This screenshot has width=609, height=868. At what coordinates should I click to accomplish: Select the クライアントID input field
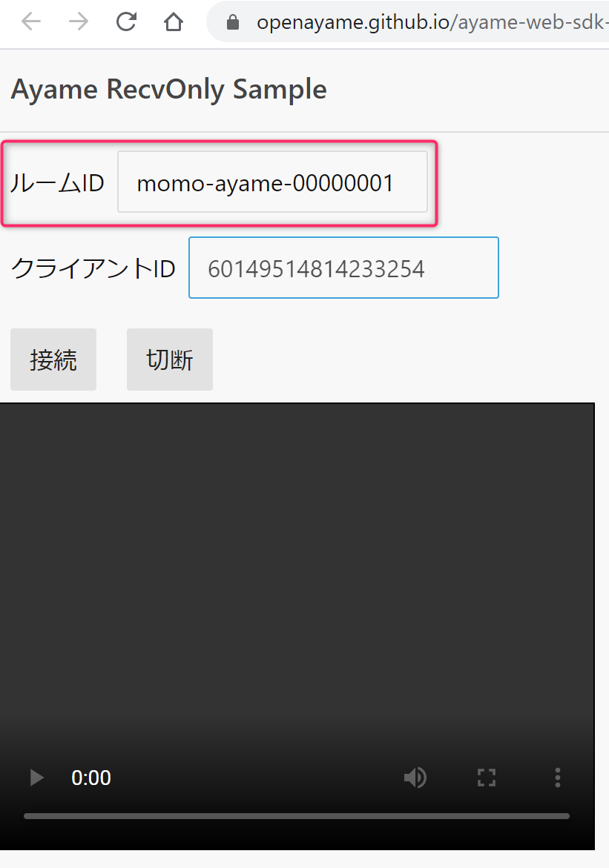343,268
